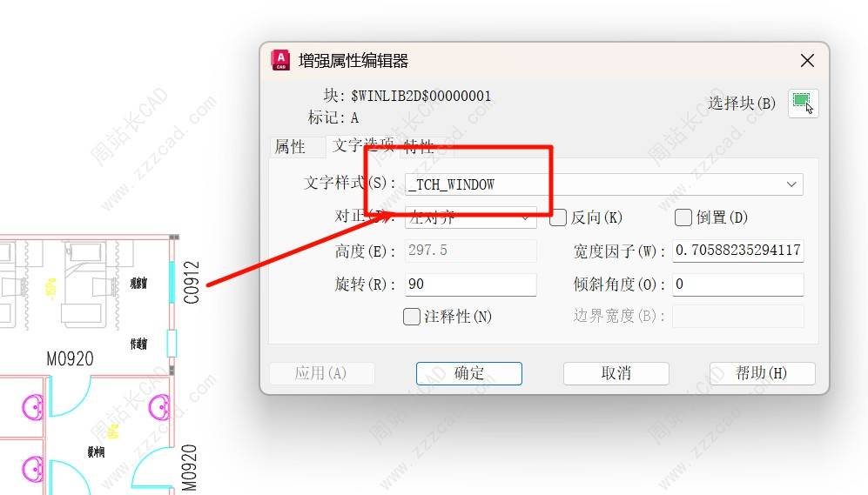This screenshot has height=495, width=868.
Task: Toggle the 注释性(N) annotative checkbox
Action: (x=411, y=317)
